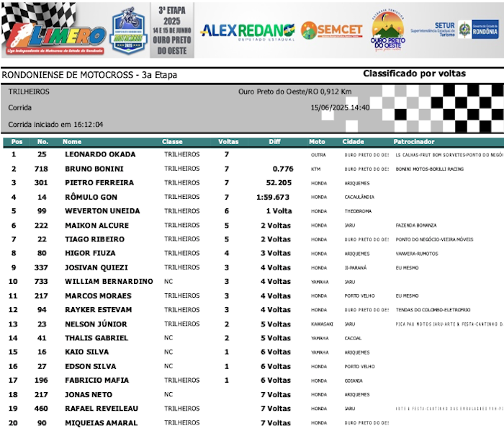Select first-place rider Leonardo Okada
This screenshot has width=504, height=431.
coord(100,155)
